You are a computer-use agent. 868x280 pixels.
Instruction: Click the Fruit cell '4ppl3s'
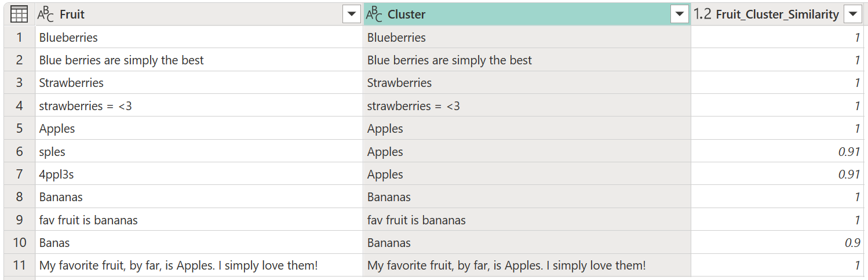(x=199, y=174)
